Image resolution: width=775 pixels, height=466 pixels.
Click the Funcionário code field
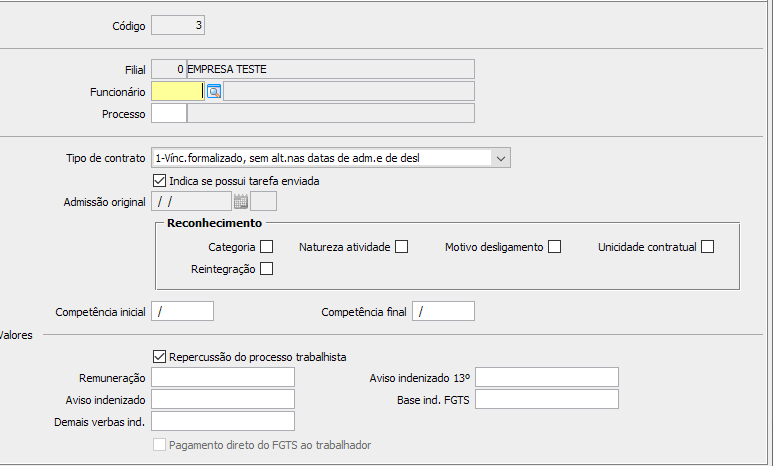tap(177, 92)
